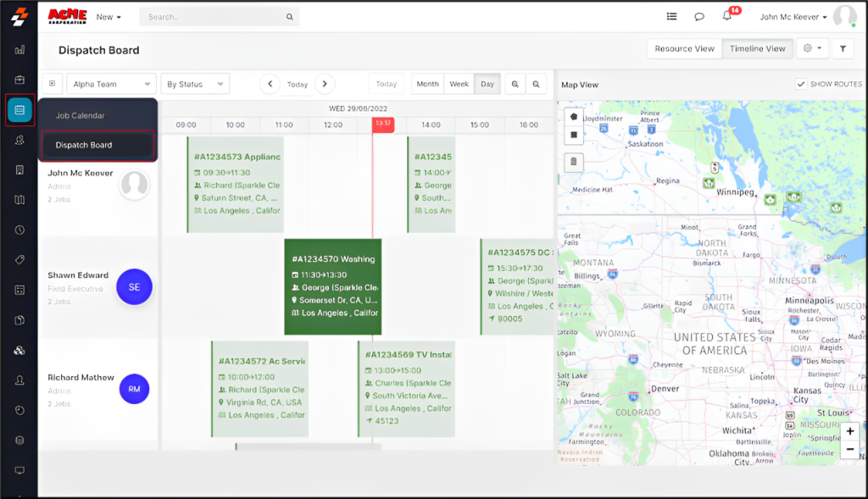Switch to the Week view tab

click(458, 84)
